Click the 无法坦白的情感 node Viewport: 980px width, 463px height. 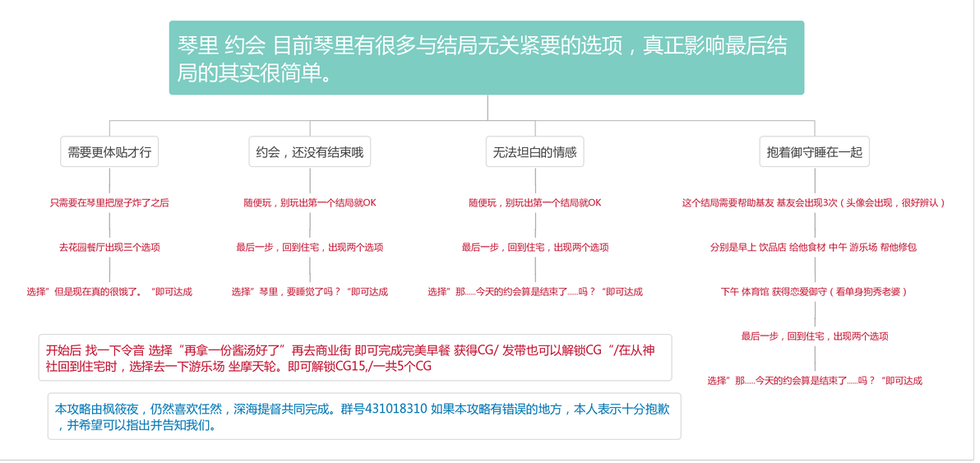tap(534, 152)
